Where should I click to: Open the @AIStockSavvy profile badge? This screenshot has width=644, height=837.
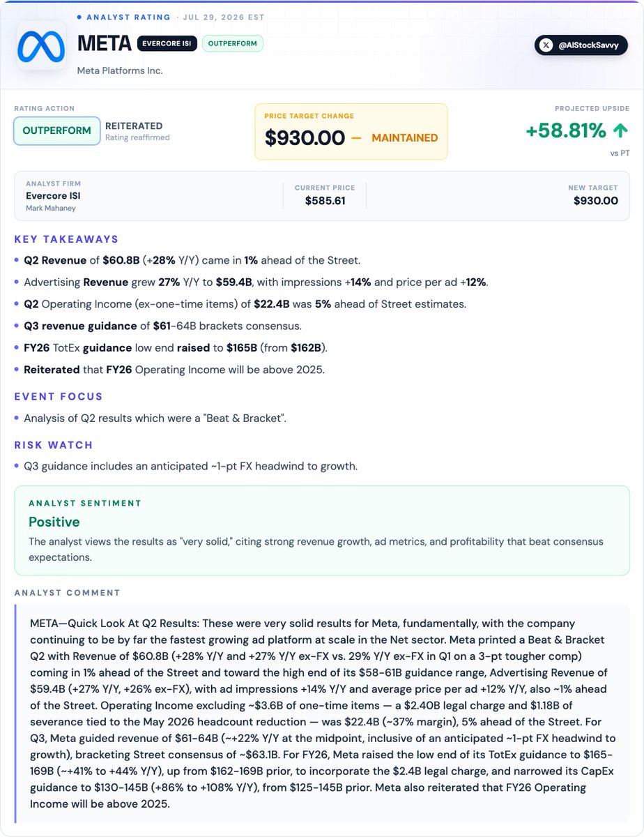581,45
